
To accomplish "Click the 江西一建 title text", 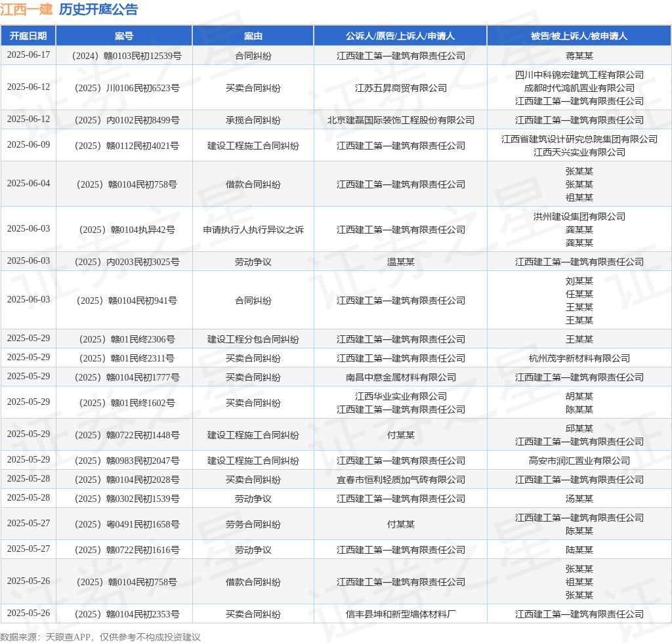I will point(26,9).
